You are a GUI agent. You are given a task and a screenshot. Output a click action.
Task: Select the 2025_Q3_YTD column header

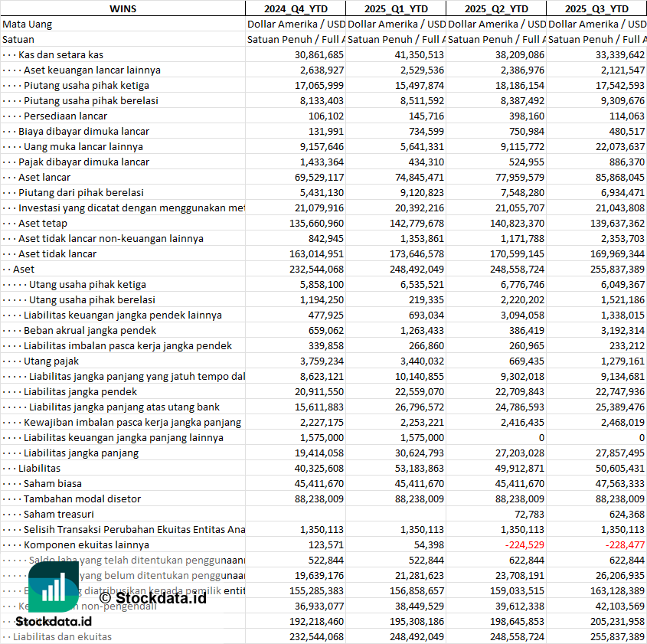click(x=596, y=8)
